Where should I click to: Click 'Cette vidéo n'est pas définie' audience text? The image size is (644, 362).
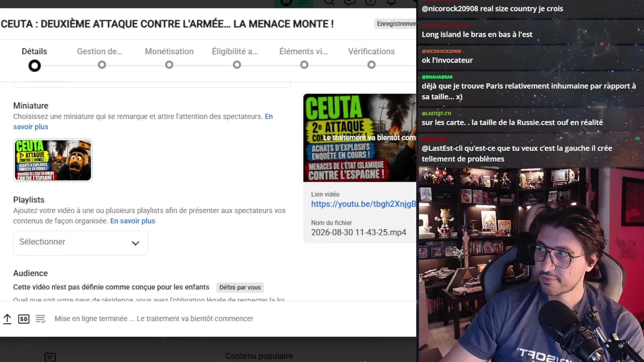[111, 287]
